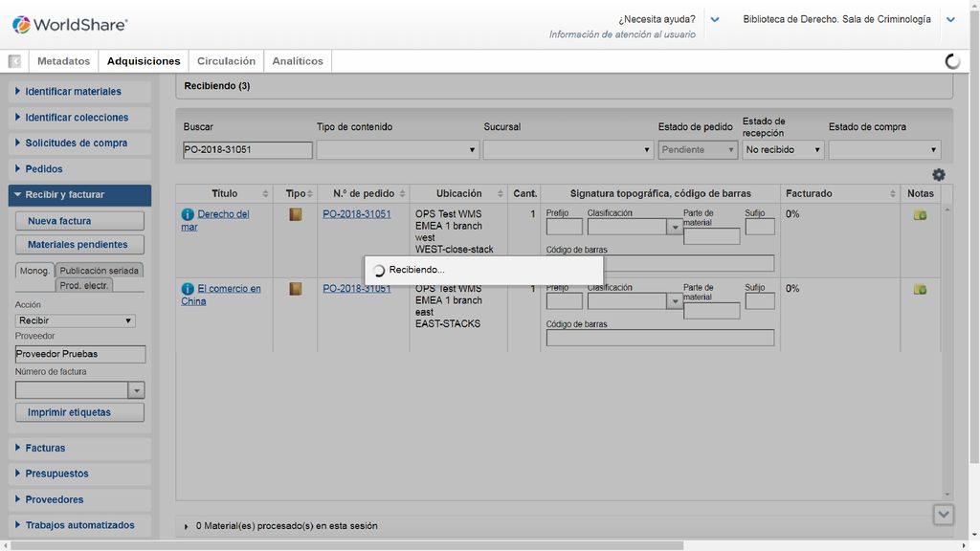Open the Biblioteca de Derecho account dropdown
980x551 pixels.
click(950, 19)
